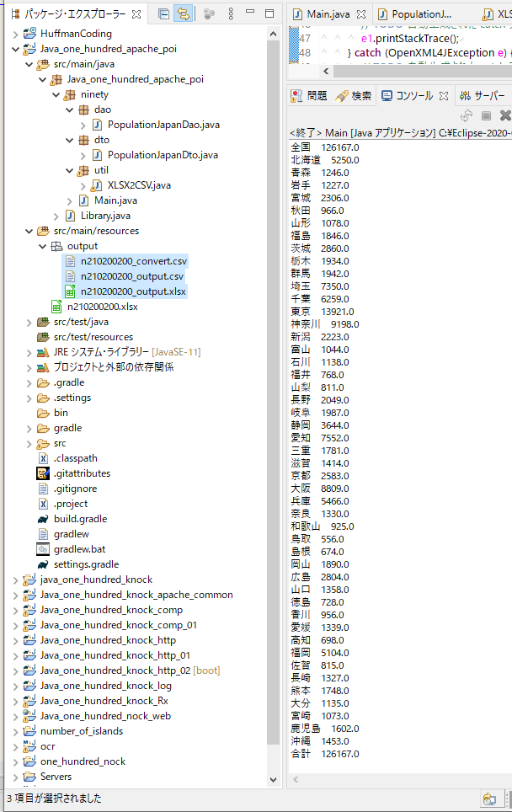
Task: Click Package Explorer scroll up arrow
Action: (x=274, y=34)
